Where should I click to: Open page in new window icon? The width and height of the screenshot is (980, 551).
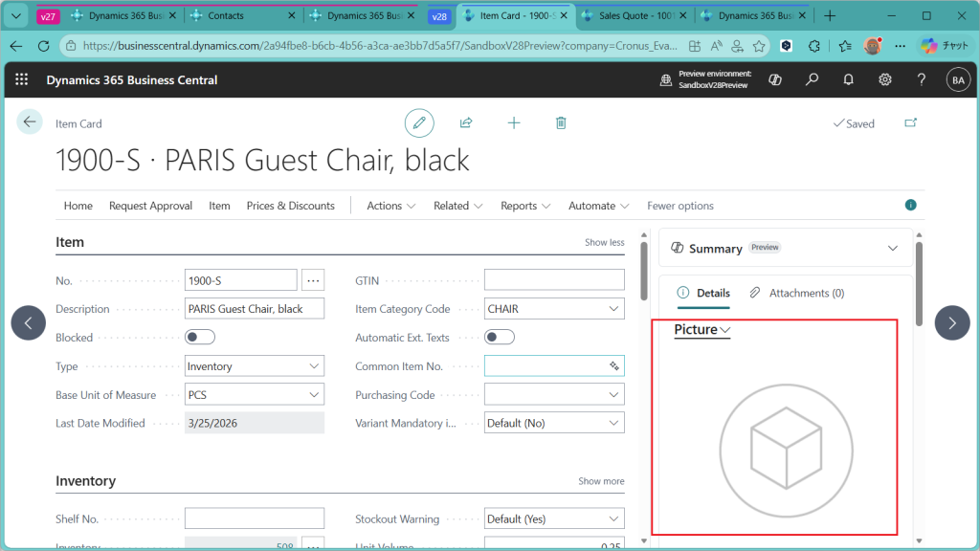(x=909, y=123)
